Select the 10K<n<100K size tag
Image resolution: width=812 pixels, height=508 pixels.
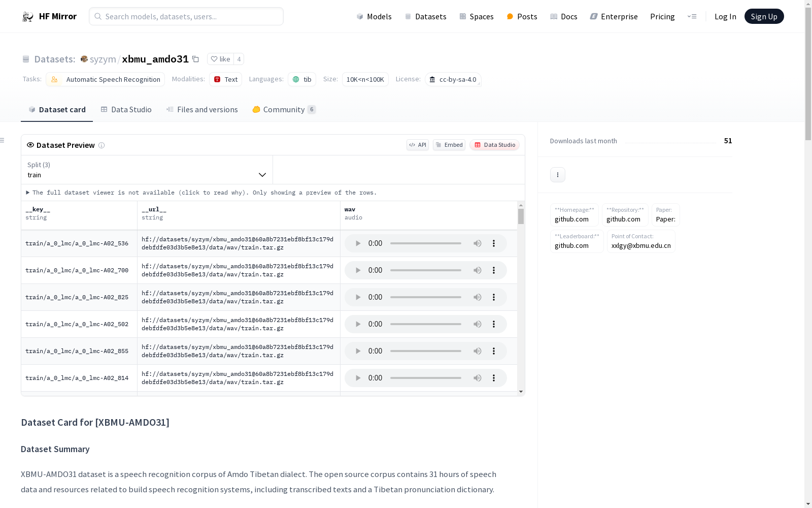tap(365, 79)
